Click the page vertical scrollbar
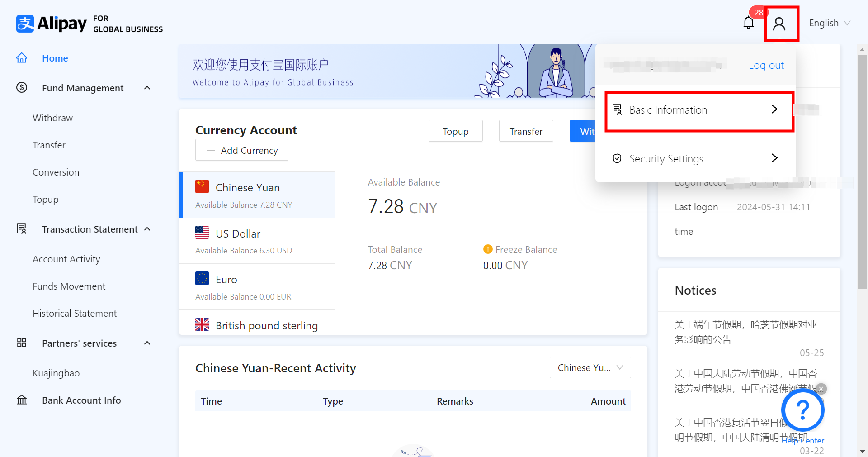This screenshot has width=868, height=457. (862, 172)
